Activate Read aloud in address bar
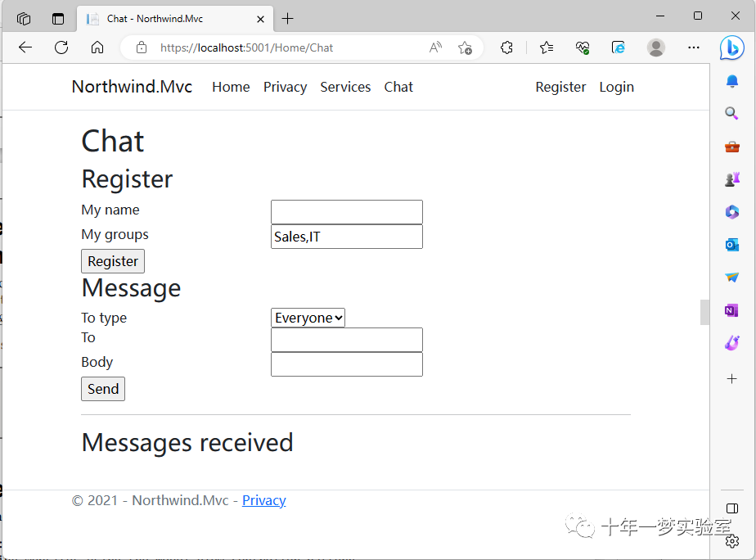 coord(435,47)
